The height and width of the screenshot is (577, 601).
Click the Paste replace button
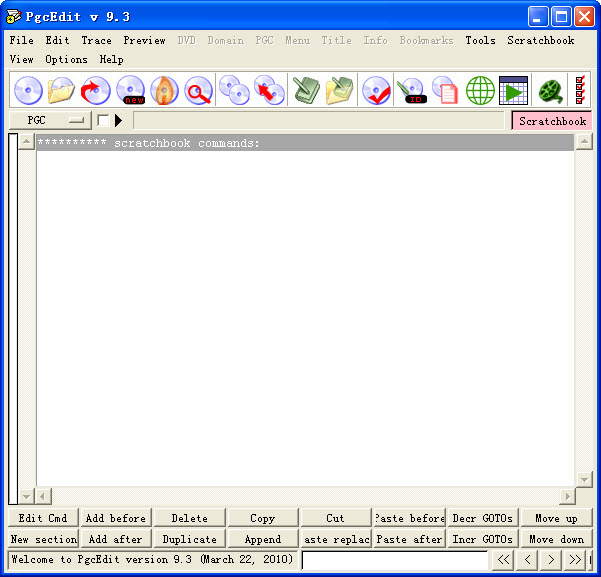335,539
